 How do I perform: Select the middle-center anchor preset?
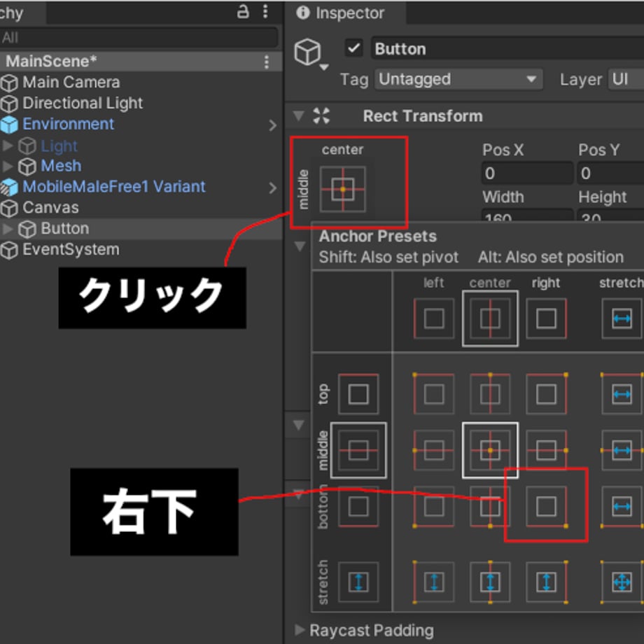pyautogui.click(x=490, y=451)
